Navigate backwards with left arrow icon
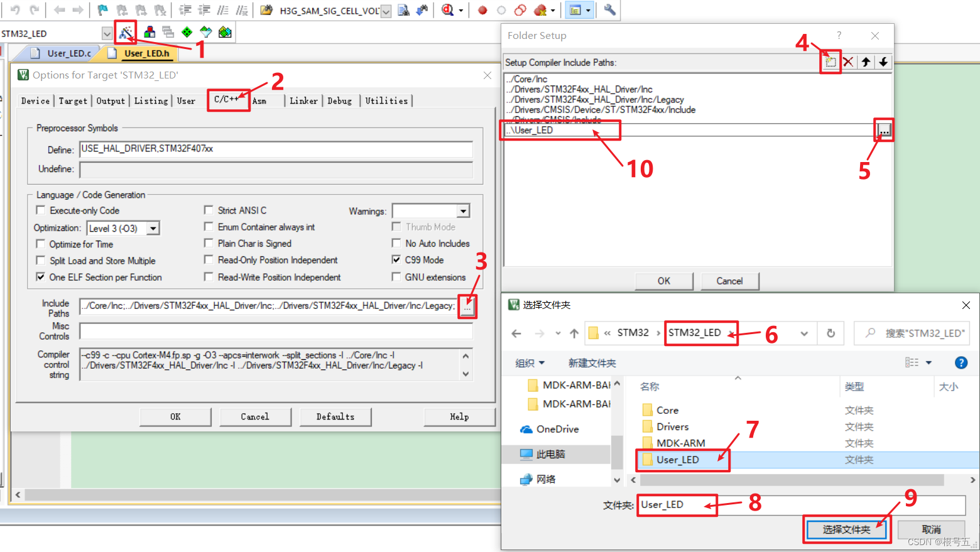Viewport: 980px width, 552px height. (60, 10)
